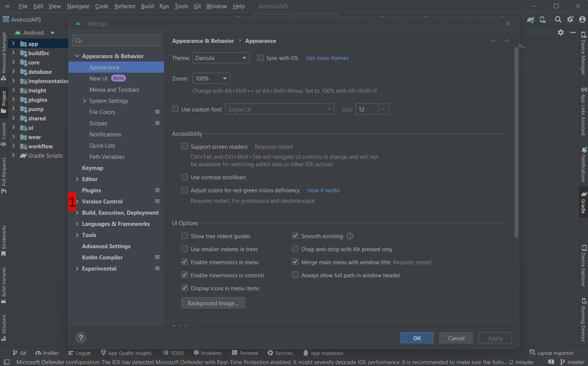Expand the app module in project tree
The image size is (588, 366).
[x=13, y=44]
